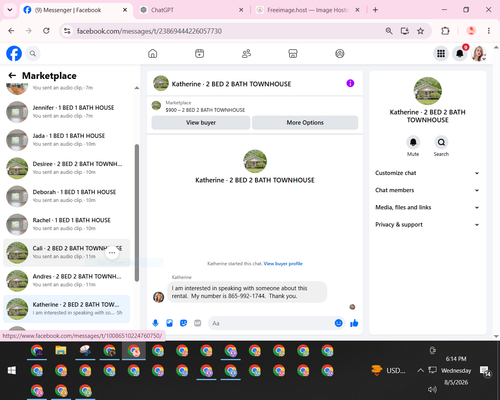Click the Facebook search magnifier icon
This screenshot has width=500, height=400.
[x=33, y=53]
